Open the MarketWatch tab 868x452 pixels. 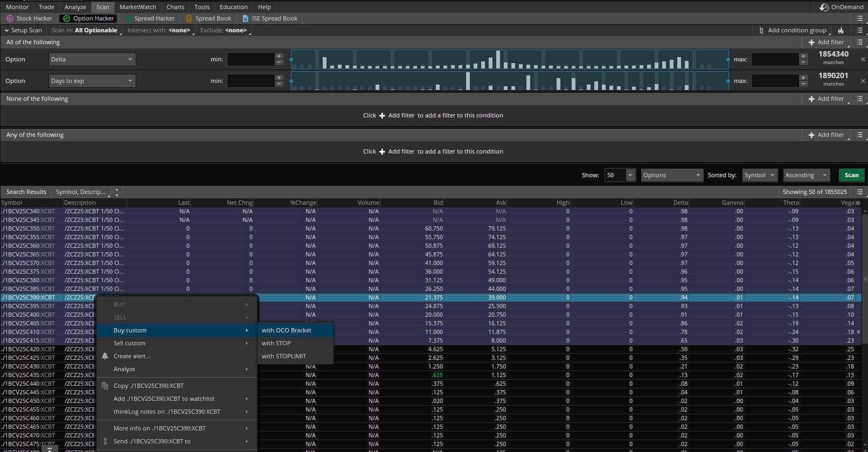coord(138,7)
